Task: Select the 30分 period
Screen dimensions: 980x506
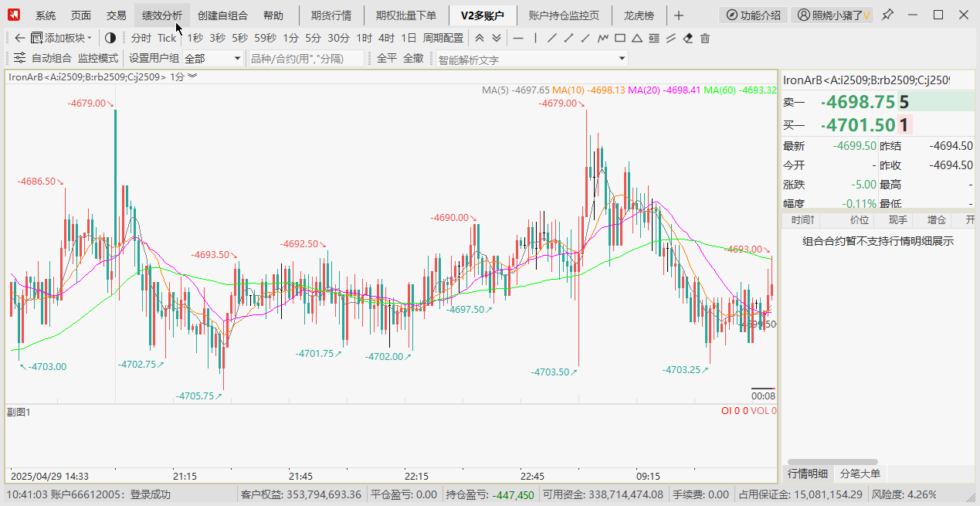Action: pyautogui.click(x=338, y=38)
